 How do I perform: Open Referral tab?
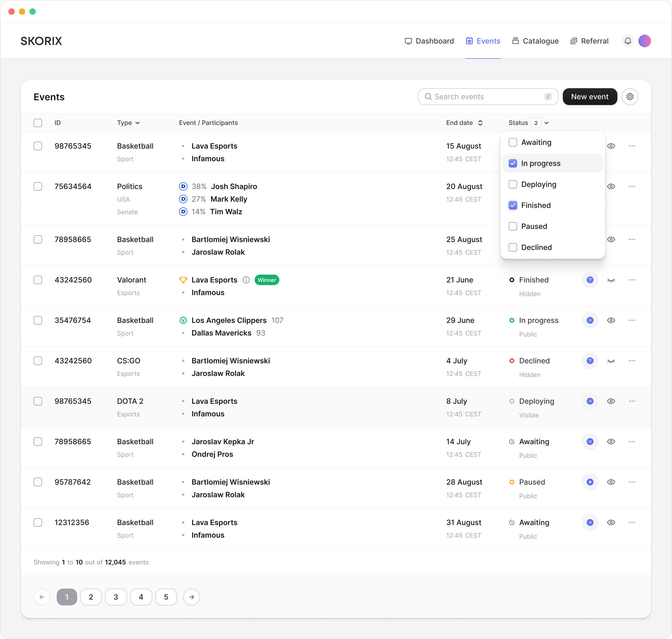click(x=589, y=41)
